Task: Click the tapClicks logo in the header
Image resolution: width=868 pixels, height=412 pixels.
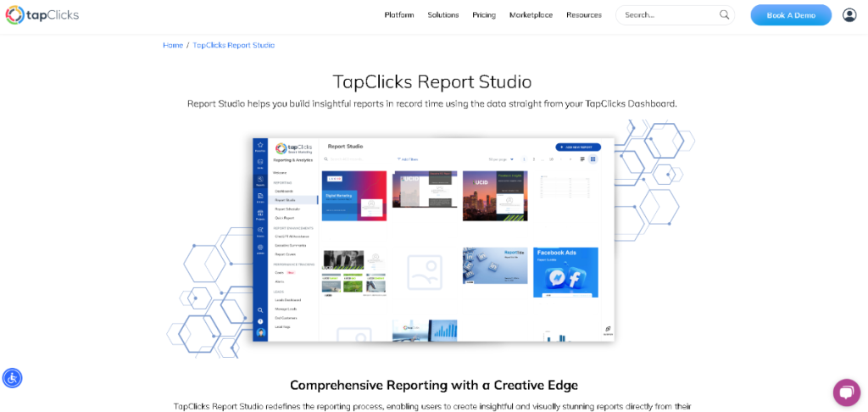Action: coord(43,15)
